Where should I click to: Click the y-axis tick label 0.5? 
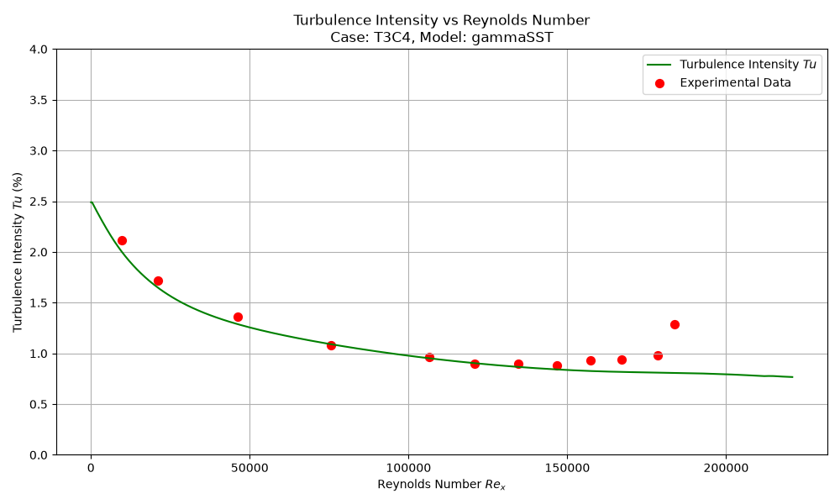tap(38, 406)
